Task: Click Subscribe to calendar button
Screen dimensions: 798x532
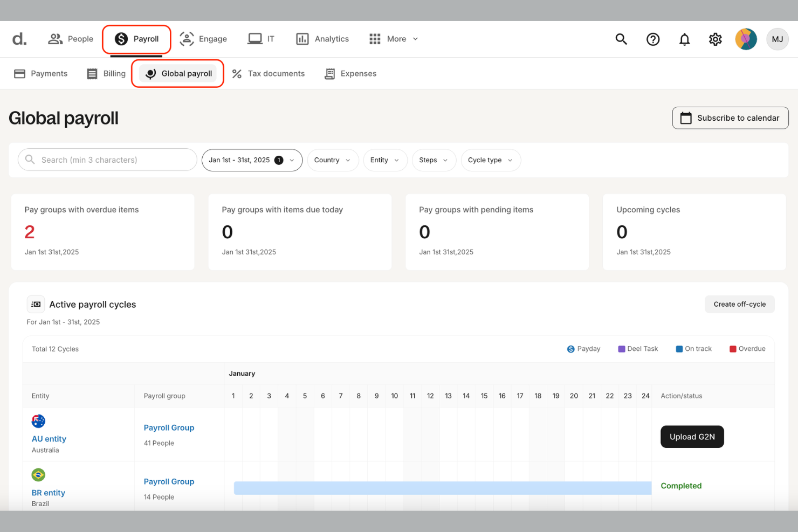Action: [730, 118]
